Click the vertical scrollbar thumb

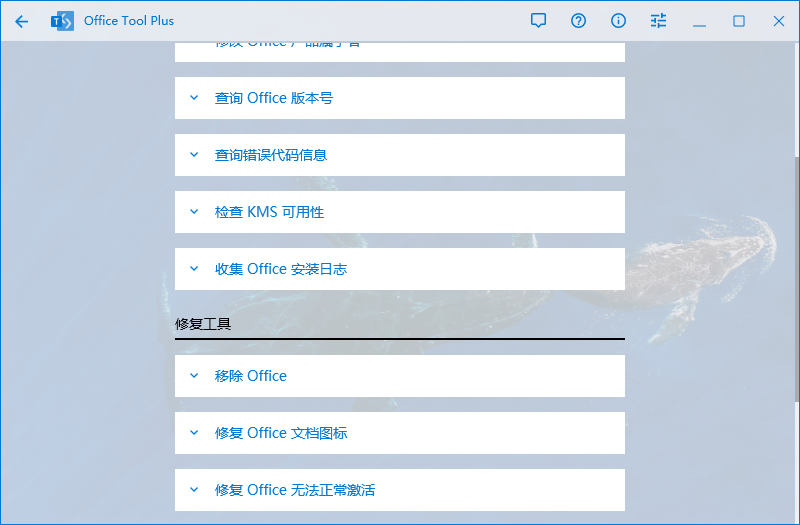click(797, 278)
